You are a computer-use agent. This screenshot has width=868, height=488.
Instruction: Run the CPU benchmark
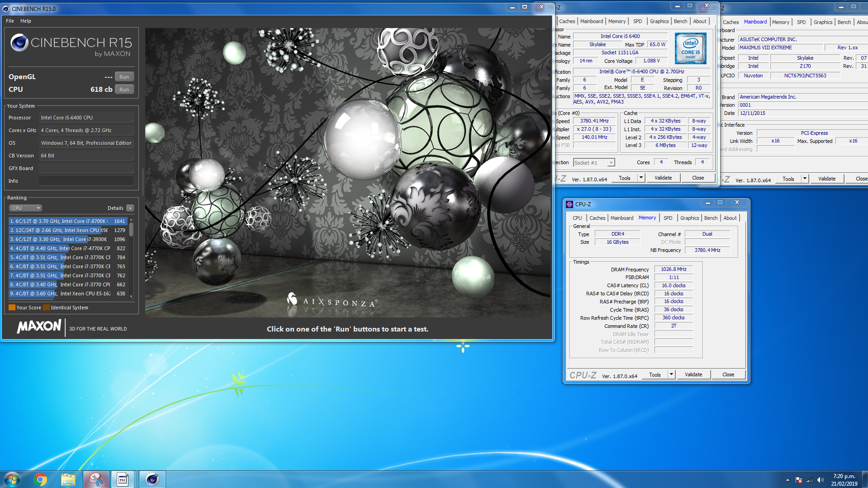[x=124, y=90]
